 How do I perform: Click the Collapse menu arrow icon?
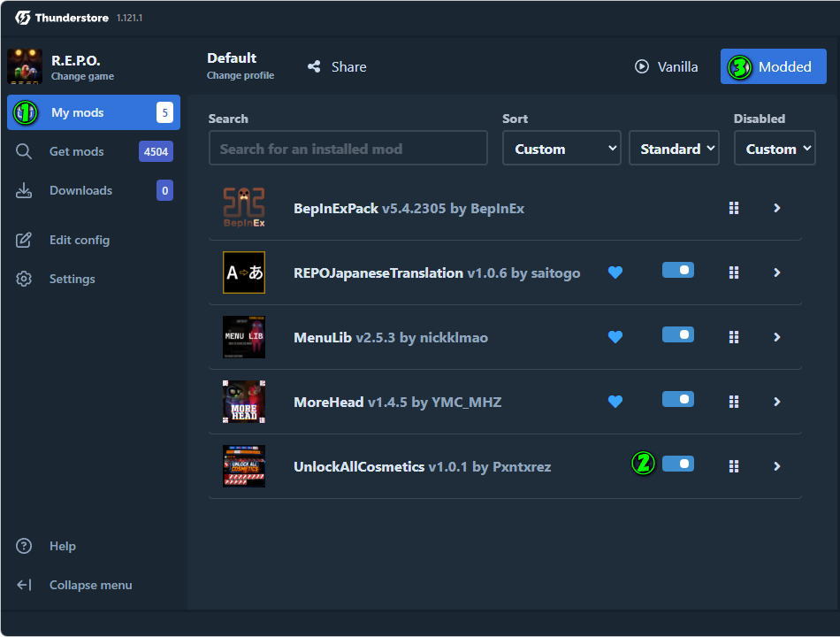click(24, 585)
